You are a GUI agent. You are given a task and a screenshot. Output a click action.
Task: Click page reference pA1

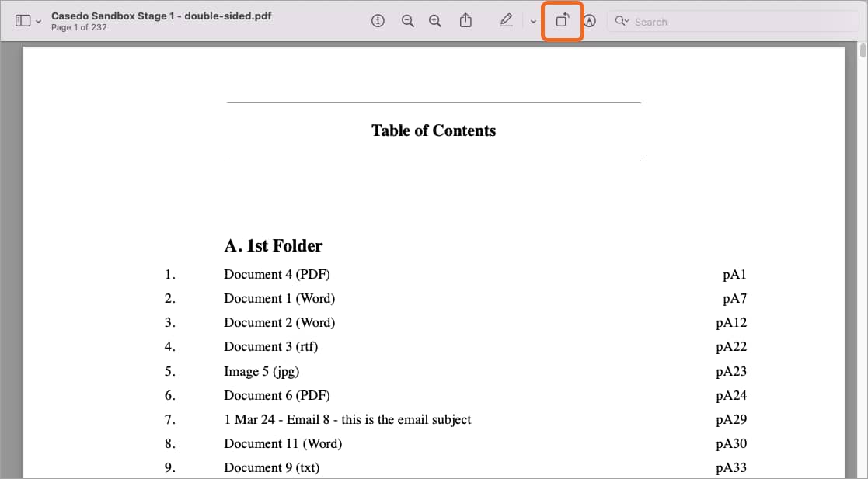(734, 275)
